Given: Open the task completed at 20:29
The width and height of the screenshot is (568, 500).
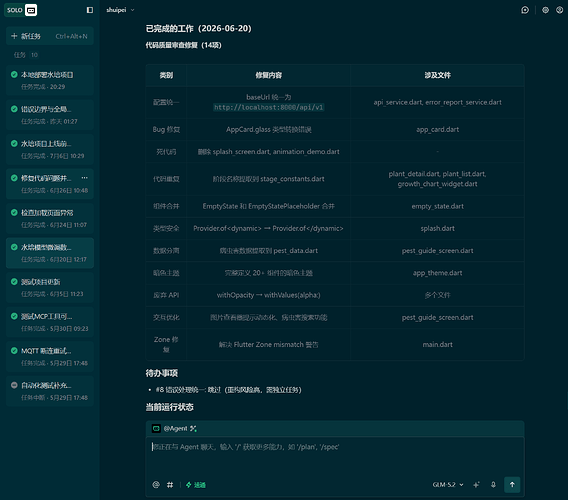Looking at the screenshot, I should (x=50, y=80).
